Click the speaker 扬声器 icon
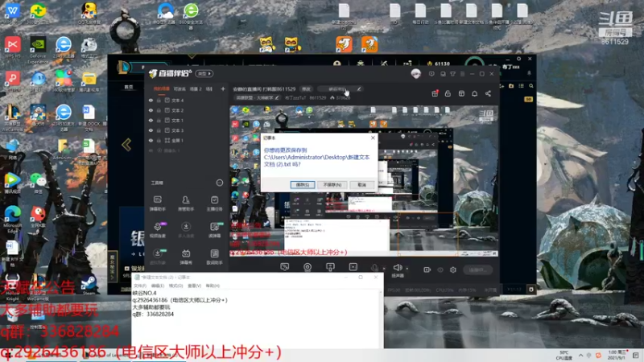The height and width of the screenshot is (362, 644). pos(397,268)
